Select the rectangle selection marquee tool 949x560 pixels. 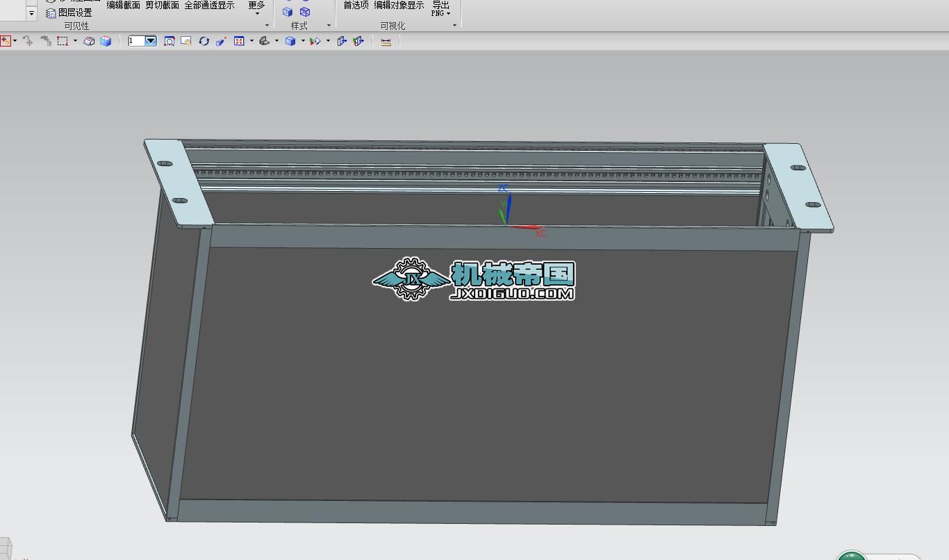pos(63,41)
